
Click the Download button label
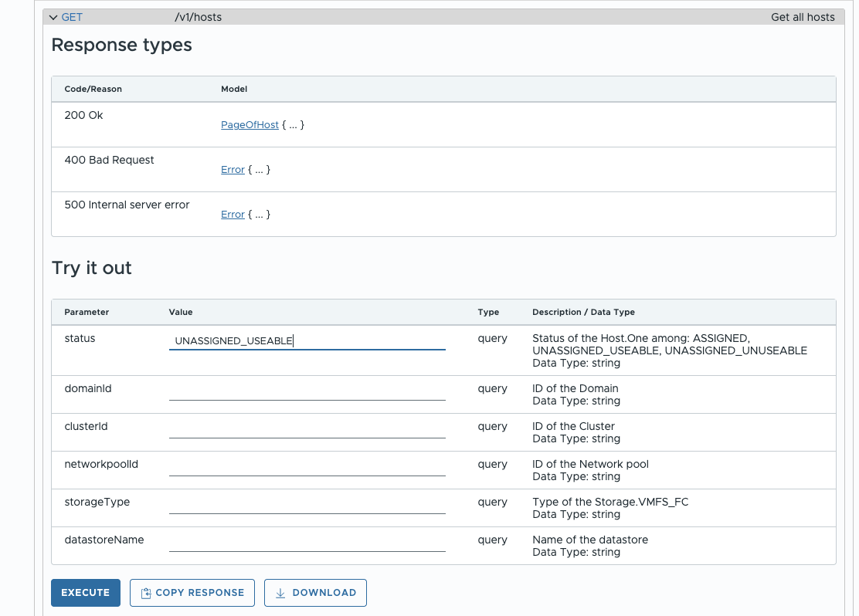click(x=324, y=593)
